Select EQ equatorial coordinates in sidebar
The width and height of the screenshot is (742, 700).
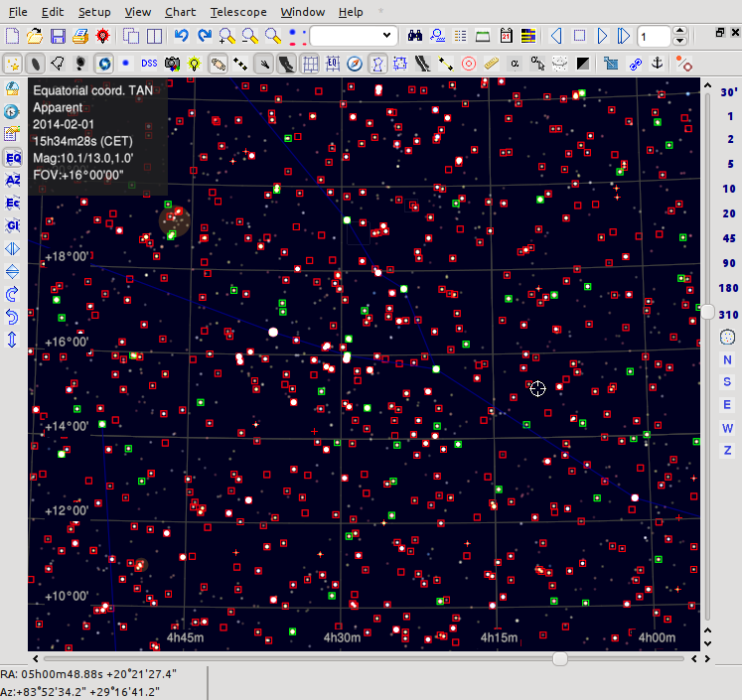tap(12, 158)
